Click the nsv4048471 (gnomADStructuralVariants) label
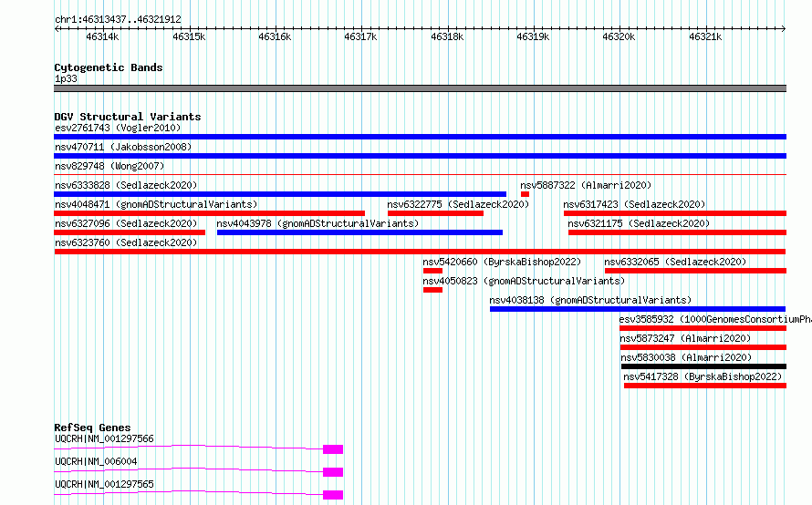812x505 pixels. coord(156,204)
